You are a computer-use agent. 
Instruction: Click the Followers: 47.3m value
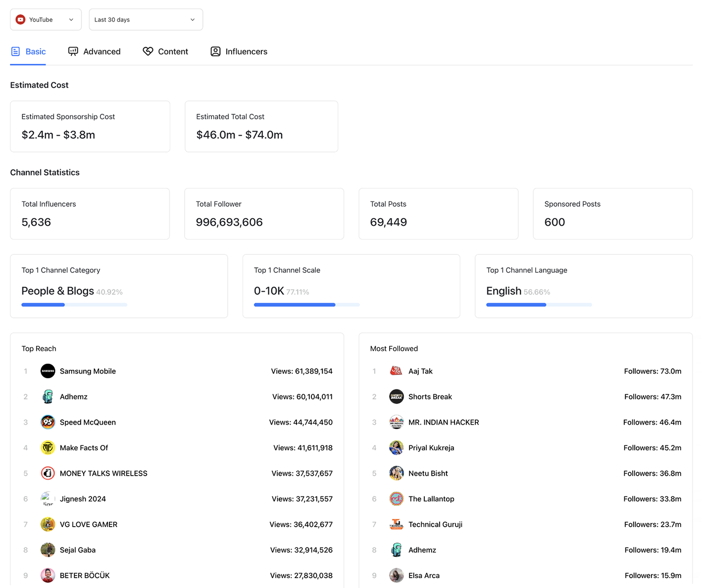pyautogui.click(x=653, y=396)
